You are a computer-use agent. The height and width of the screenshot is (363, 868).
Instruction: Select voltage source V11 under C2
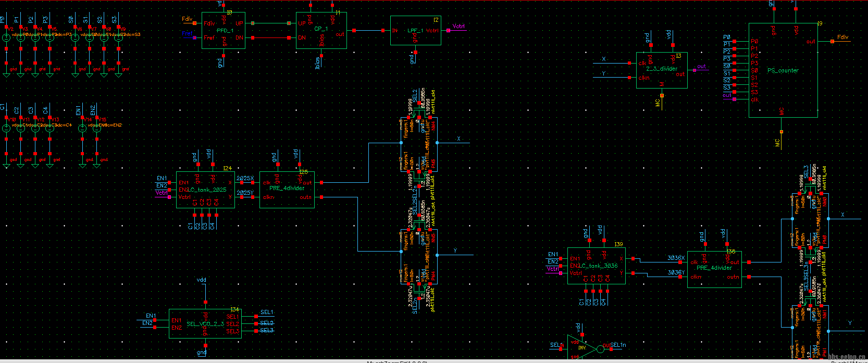(x=21, y=128)
